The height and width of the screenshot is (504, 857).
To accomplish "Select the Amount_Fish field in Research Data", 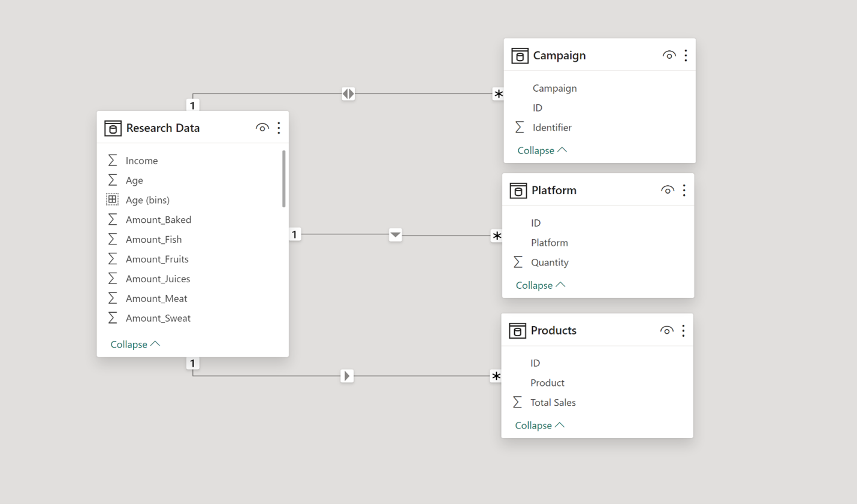I will (153, 239).
